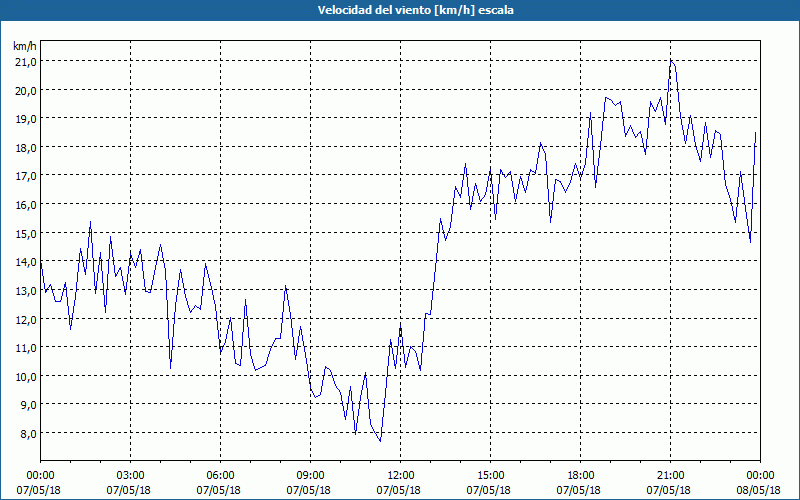Click the '21:00' time axis label

[x=670, y=476]
